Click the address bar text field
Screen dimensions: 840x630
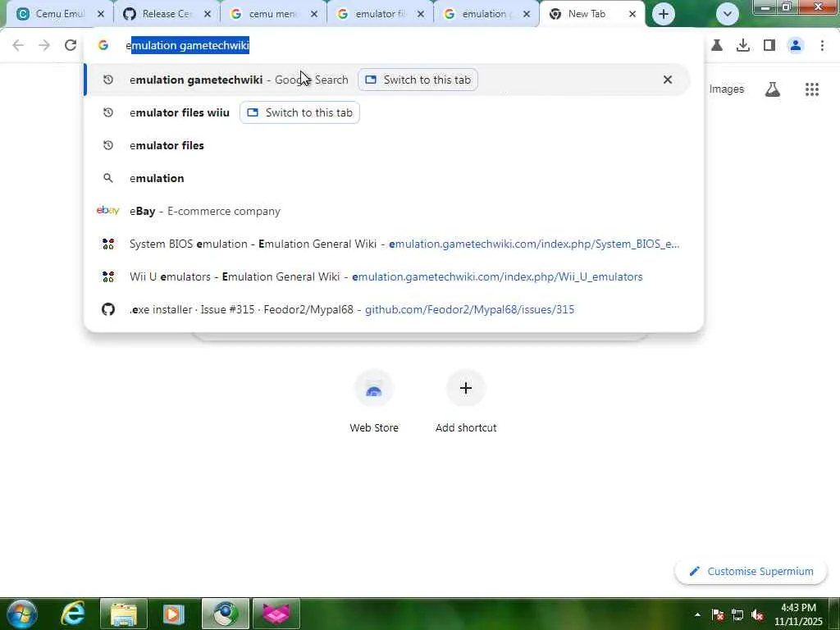tap(394, 46)
